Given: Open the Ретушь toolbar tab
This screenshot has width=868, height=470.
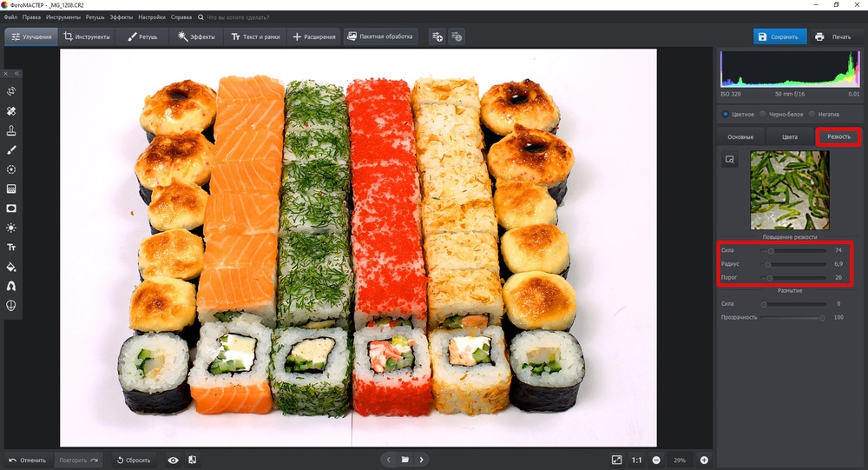Looking at the screenshot, I should tap(143, 36).
